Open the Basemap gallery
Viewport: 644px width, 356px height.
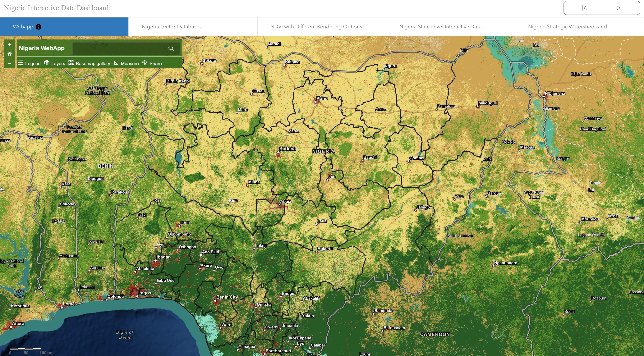89,63
